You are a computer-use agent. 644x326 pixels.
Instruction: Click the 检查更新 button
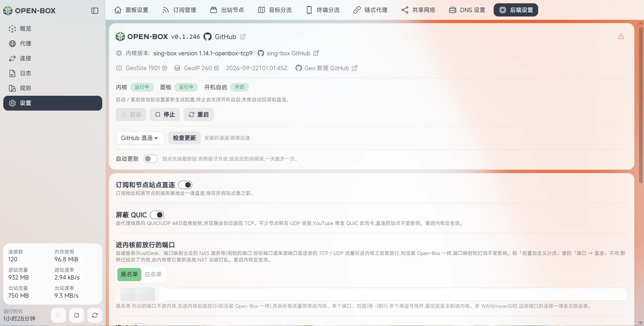pyautogui.click(x=185, y=138)
